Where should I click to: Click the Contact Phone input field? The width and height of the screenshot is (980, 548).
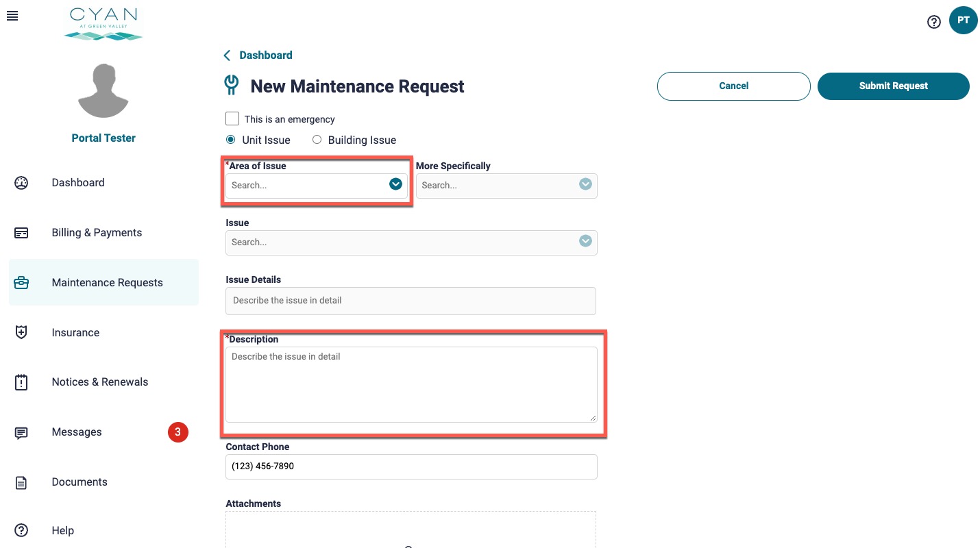(x=411, y=466)
